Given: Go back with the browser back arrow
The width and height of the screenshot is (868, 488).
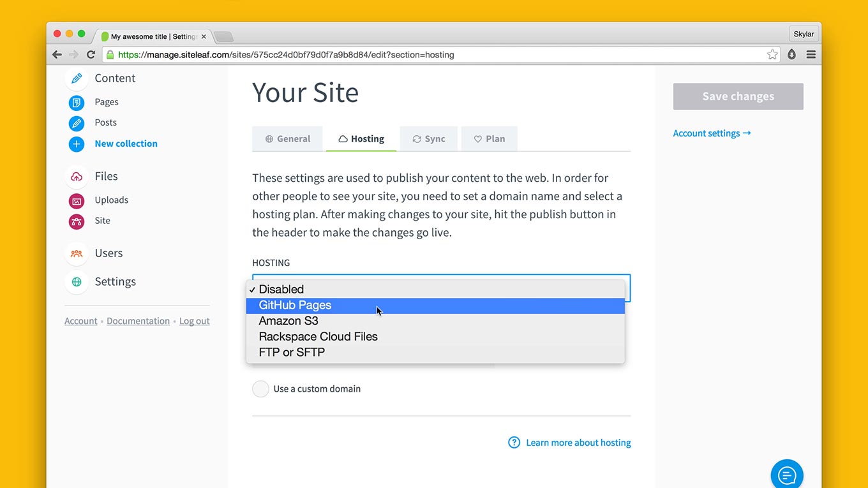Looking at the screenshot, I should tap(57, 55).
